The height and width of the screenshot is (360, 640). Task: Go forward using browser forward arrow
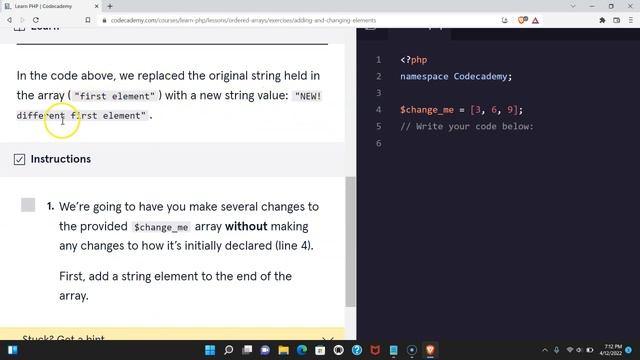pyautogui.click(x=22, y=20)
